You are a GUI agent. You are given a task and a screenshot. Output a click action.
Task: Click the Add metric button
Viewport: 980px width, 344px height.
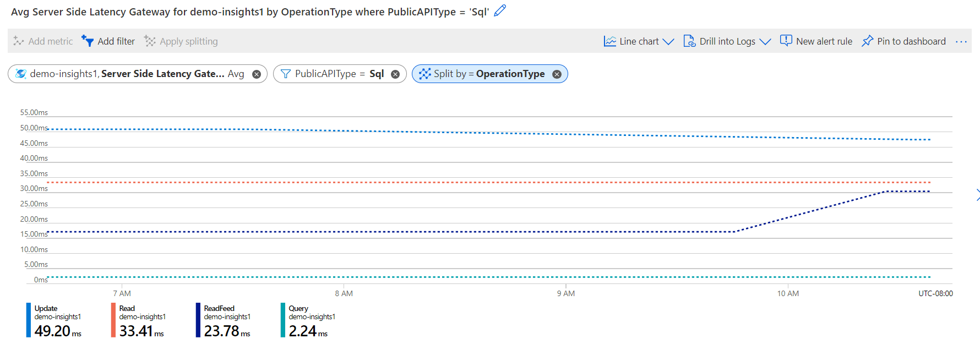[43, 41]
